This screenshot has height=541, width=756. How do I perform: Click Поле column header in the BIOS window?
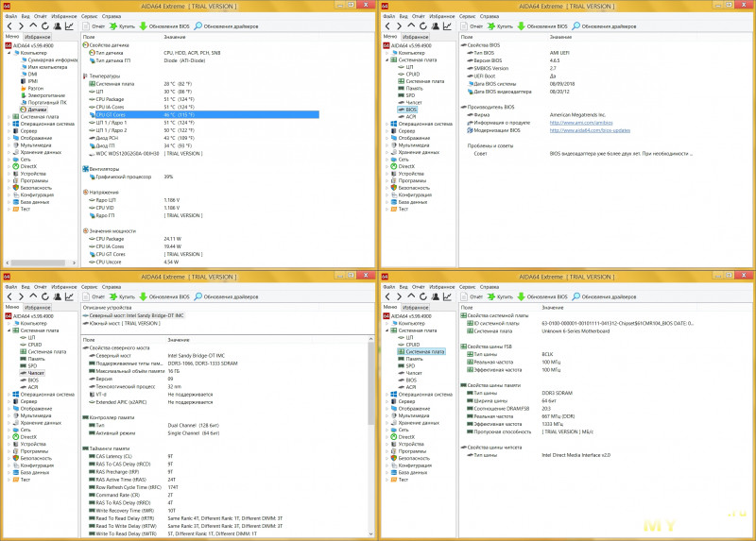tap(467, 37)
